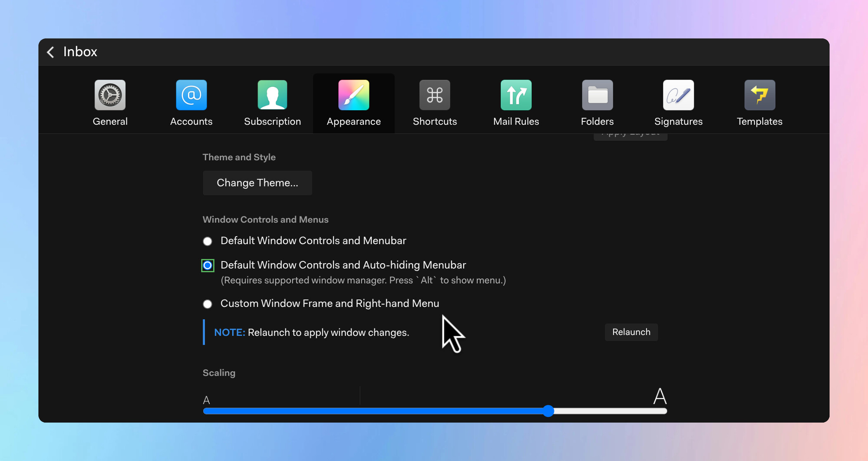The height and width of the screenshot is (461, 868).
Task: Open the Folders icon
Action: coord(597,95)
